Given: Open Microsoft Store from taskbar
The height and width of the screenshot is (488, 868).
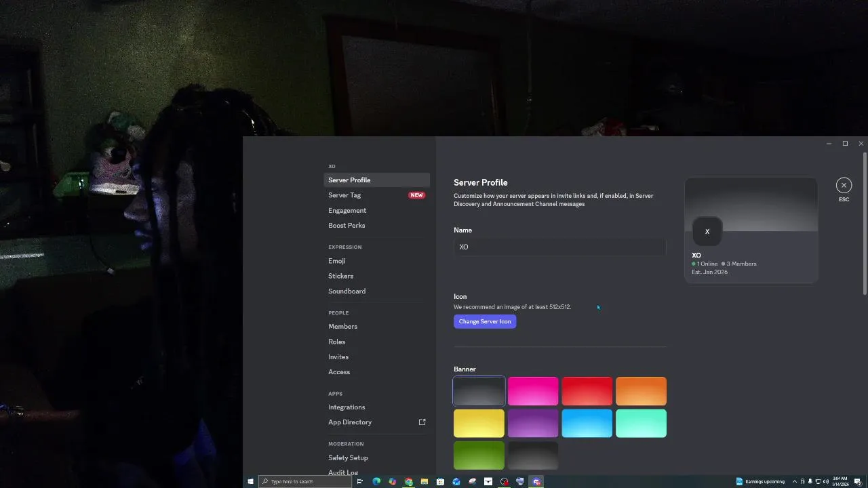Looking at the screenshot, I should tap(440, 481).
